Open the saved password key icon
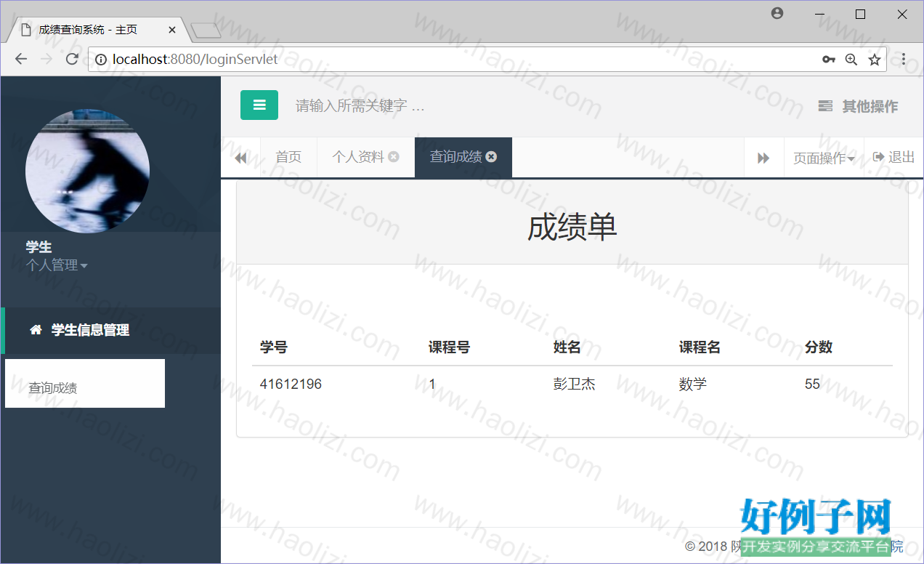 828,60
